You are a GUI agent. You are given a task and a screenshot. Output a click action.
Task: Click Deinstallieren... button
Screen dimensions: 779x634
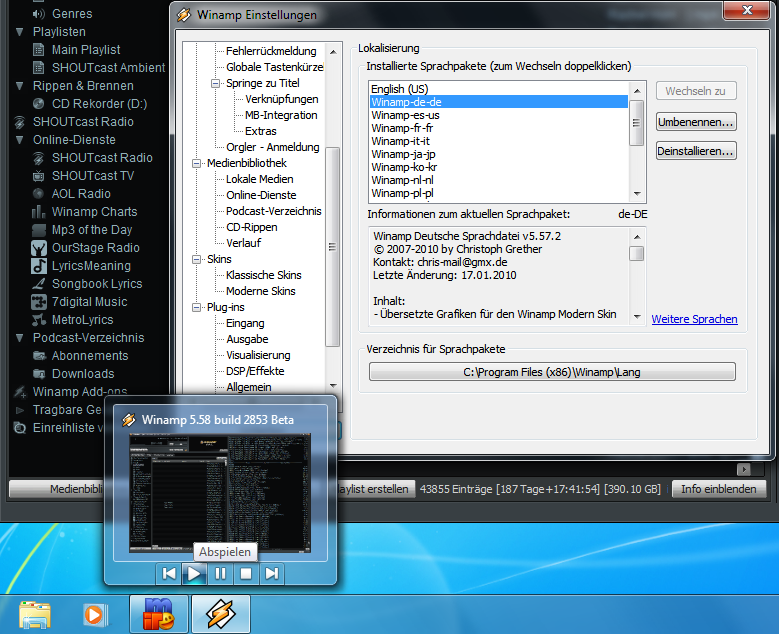pyautogui.click(x=696, y=151)
